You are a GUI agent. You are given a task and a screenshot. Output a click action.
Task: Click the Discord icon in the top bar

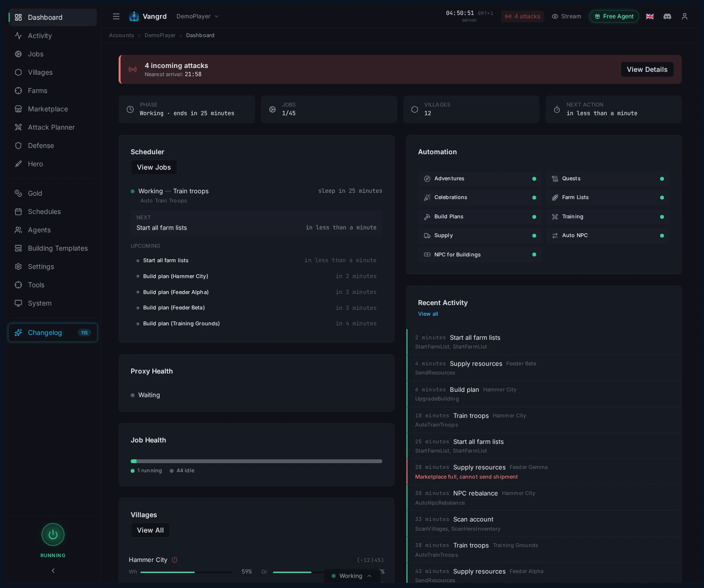(x=667, y=16)
